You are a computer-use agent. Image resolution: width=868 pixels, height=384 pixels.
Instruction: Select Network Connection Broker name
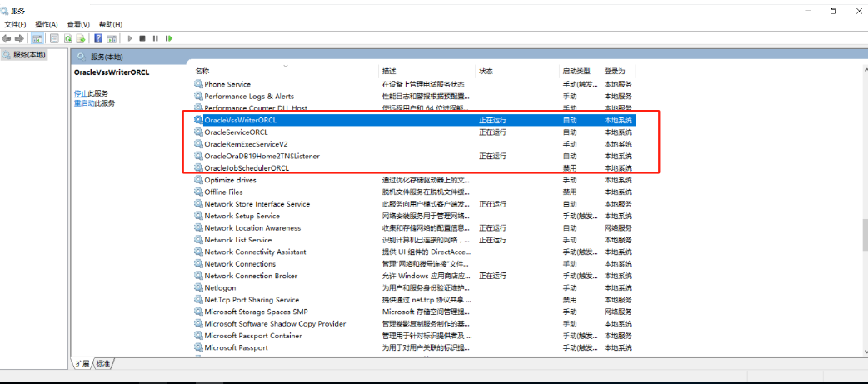click(251, 276)
